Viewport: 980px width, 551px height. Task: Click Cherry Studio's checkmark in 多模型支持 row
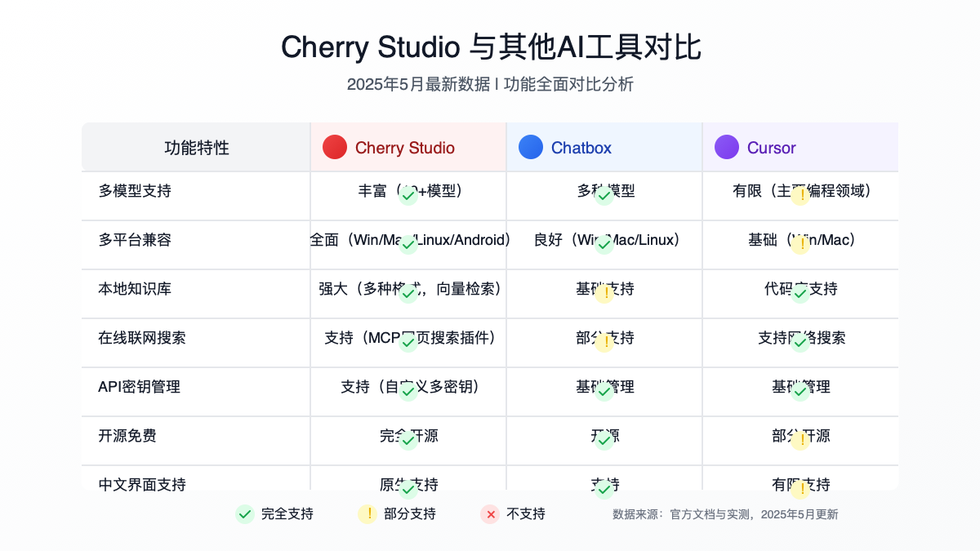pyautogui.click(x=408, y=196)
